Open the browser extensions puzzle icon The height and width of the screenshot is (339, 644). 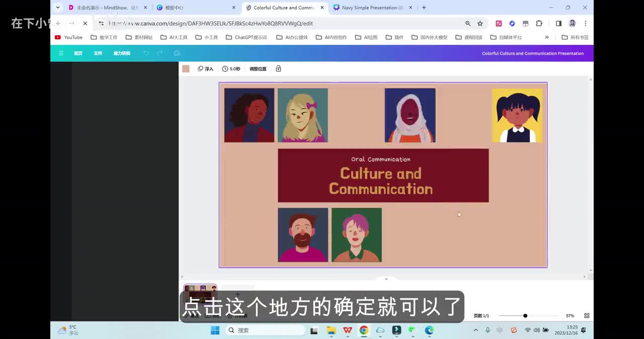[x=539, y=23]
